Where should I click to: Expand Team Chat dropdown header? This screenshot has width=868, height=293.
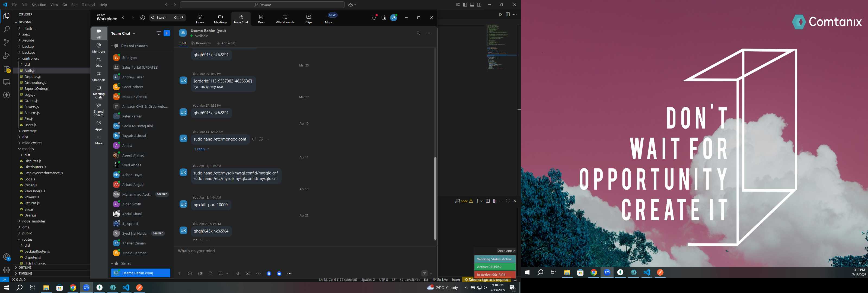(x=123, y=33)
